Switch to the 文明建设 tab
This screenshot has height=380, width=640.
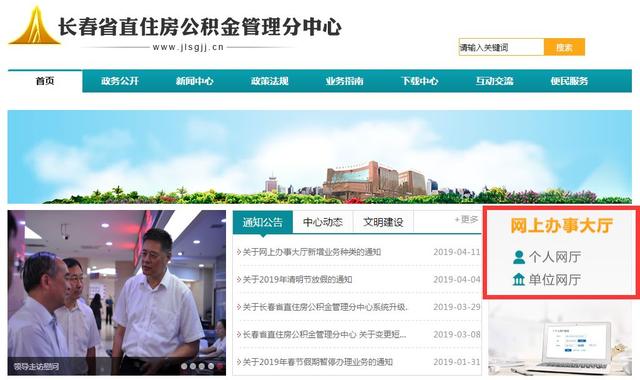(x=383, y=222)
